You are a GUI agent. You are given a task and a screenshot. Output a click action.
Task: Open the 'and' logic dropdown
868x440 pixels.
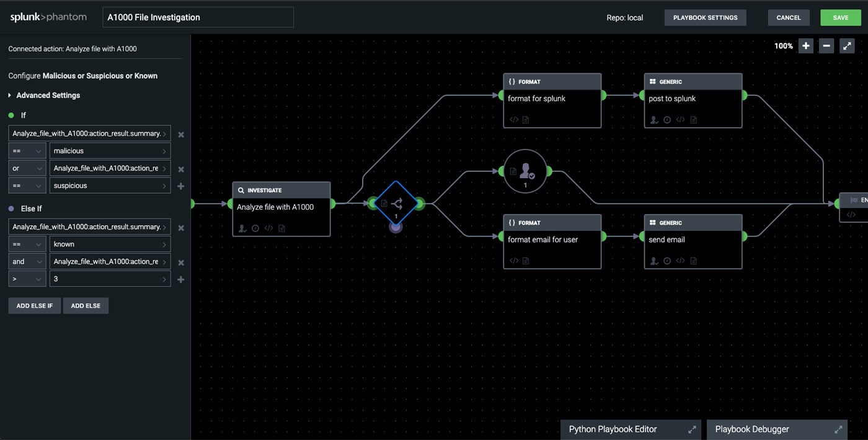click(x=27, y=262)
